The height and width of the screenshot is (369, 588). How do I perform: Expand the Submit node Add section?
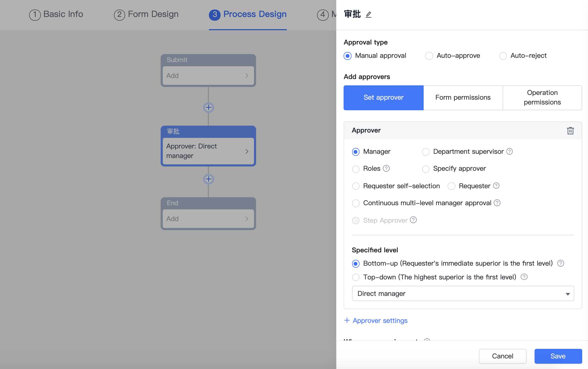[x=208, y=76]
